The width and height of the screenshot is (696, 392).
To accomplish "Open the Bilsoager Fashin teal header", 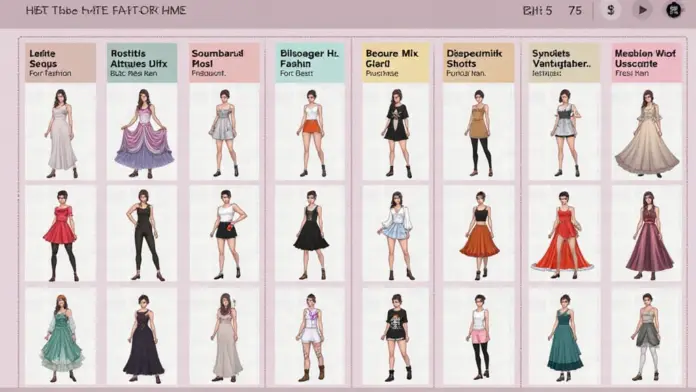I will click(x=310, y=63).
